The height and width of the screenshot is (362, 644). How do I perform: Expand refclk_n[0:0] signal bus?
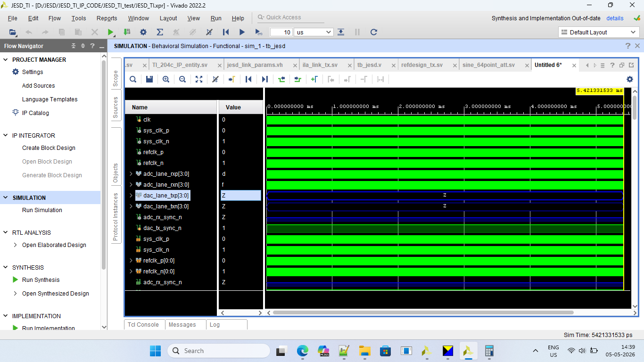tap(131, 271)
